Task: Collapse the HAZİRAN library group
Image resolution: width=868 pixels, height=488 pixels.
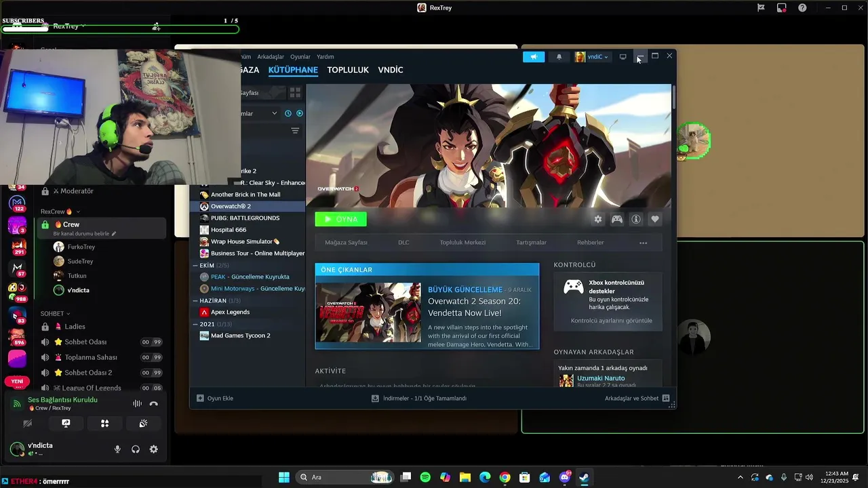Action: click(195, 300)
